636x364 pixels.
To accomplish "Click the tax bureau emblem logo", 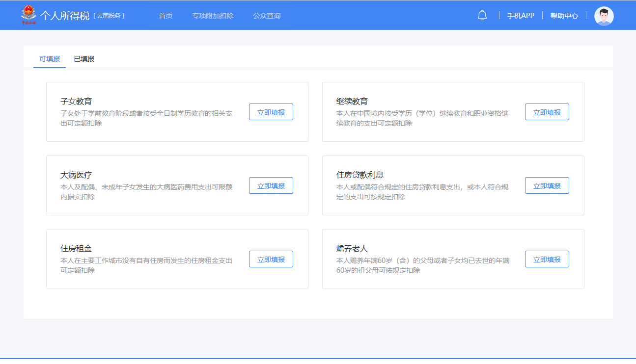I will tap(28, 15).
